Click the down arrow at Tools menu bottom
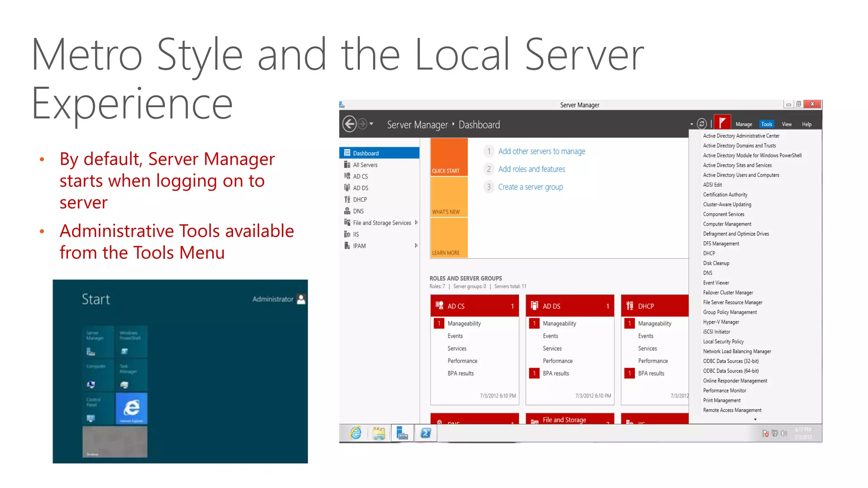This screenshot has width=868, height=488. pos(755,419)
